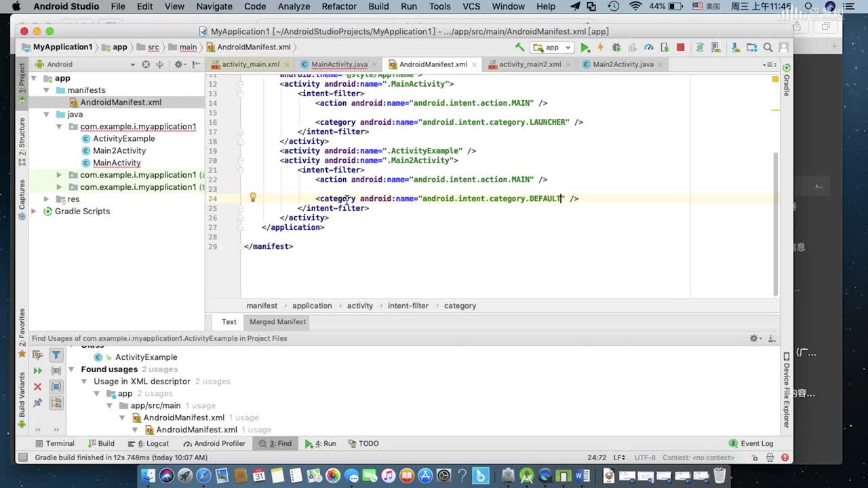
Task: Open the Find panel gear options
Action: (755, 338)
